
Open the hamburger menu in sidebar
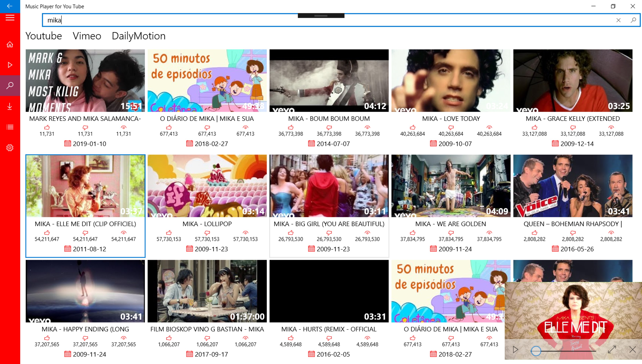pos(10,18)
